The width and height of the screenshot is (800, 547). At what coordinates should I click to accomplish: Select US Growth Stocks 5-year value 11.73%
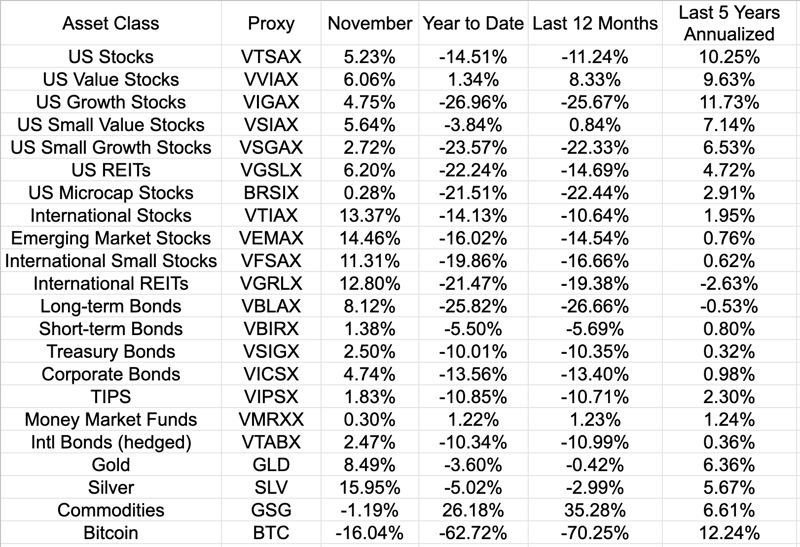pyautogui.click(x=729, y=102)
